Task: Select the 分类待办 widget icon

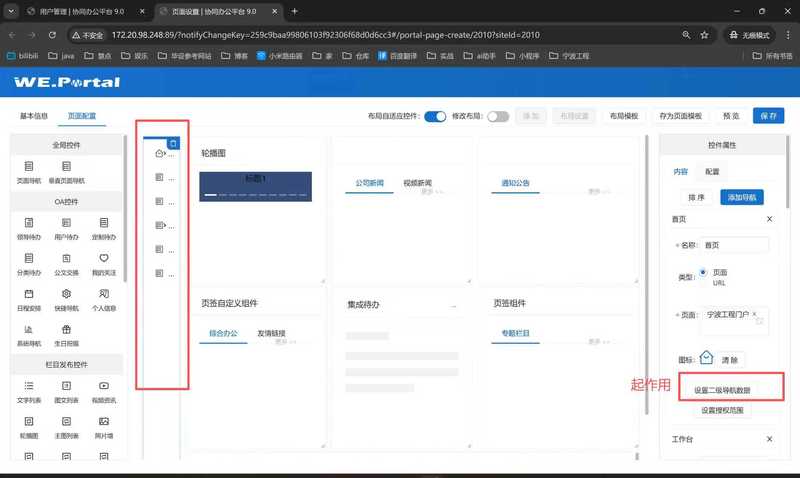Action: click(x=29, y=259)
